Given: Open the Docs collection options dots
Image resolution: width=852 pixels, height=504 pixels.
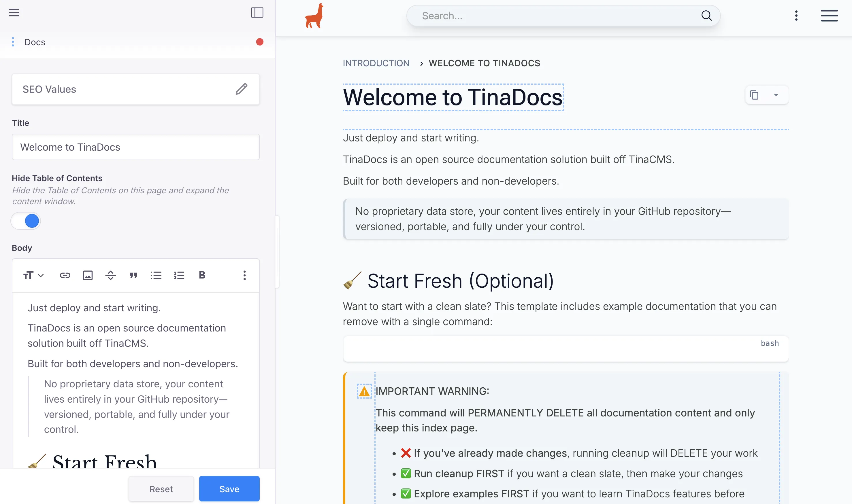Looking at the screenshot, I should (x=13, y=42).
